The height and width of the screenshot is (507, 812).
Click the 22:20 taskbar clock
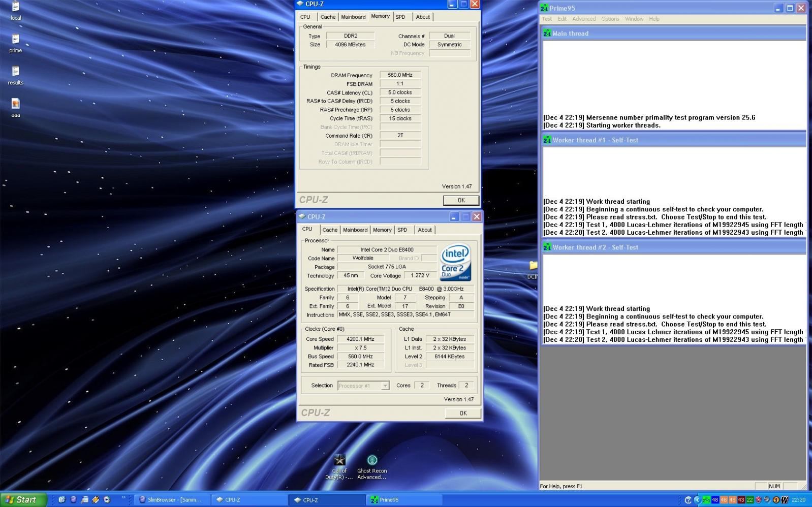coord(798,500)
